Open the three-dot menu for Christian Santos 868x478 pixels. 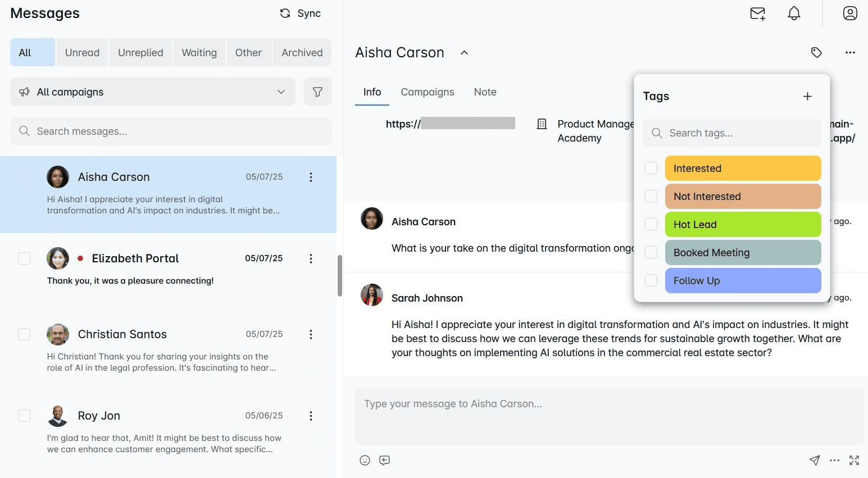click(311, 334)
